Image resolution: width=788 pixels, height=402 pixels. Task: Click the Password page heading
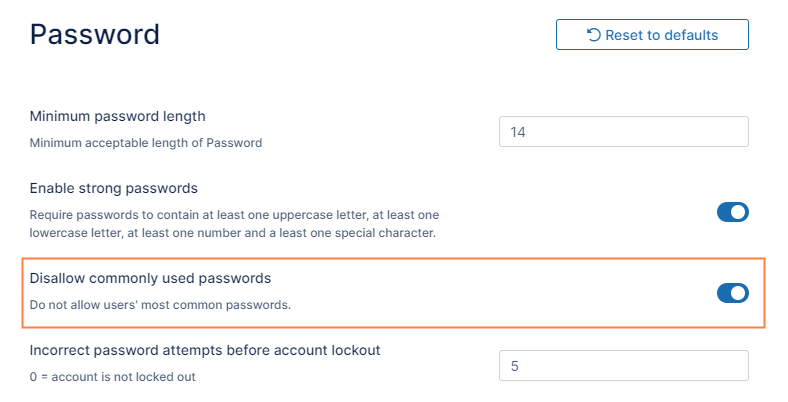[x=95, y=34]
